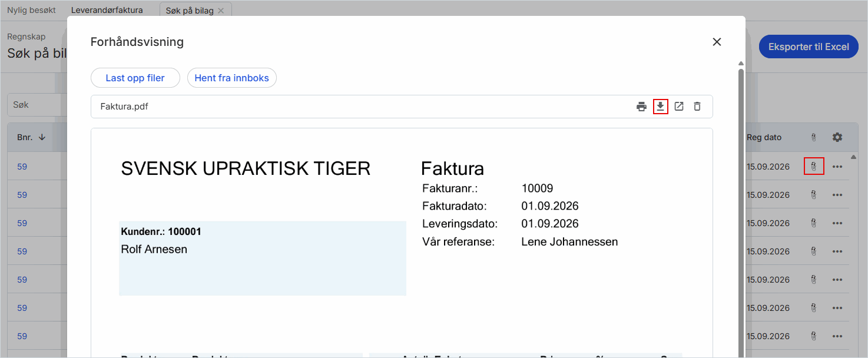The height and width of the screenshot is (358, 868).
Task: Click customer name Rolf Arnesen
Action: click(x=154, y=249)
